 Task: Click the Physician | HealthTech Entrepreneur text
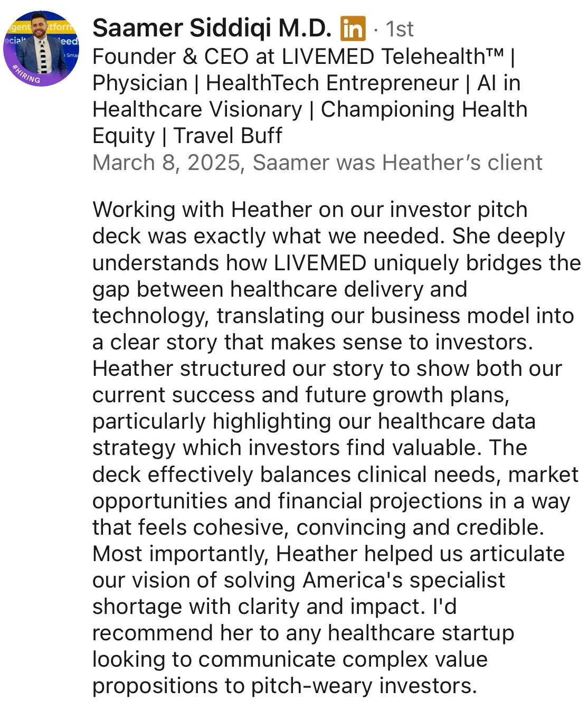(276, 83)
